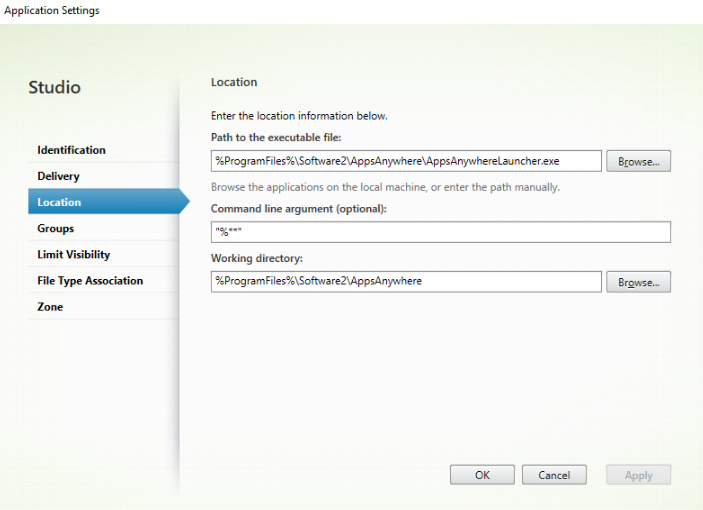Screen dimensions: 703x510
Task: Open the Identification settings page
Action: (71, 150)
